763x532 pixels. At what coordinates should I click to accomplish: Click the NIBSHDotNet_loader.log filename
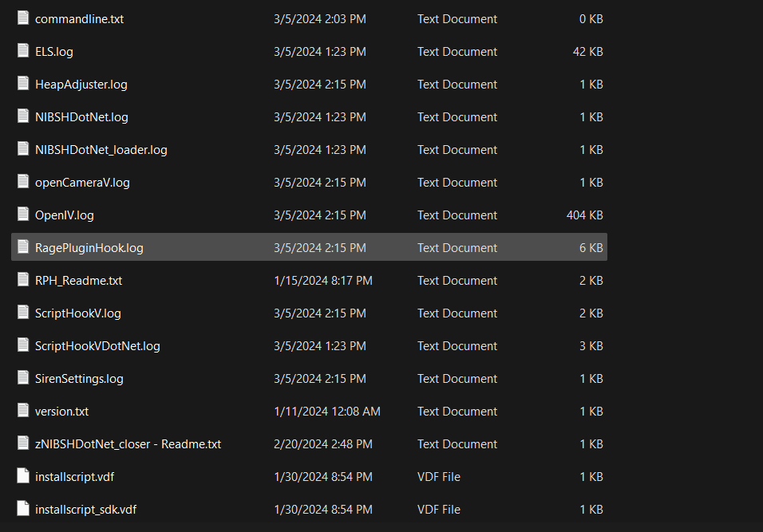point(101,150)
